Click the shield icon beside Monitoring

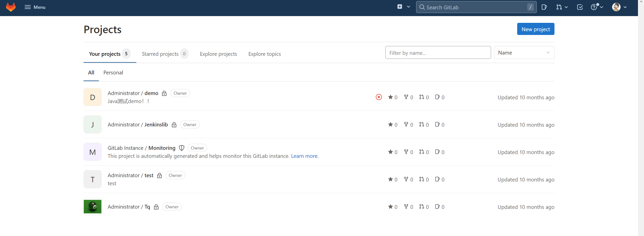182,148
